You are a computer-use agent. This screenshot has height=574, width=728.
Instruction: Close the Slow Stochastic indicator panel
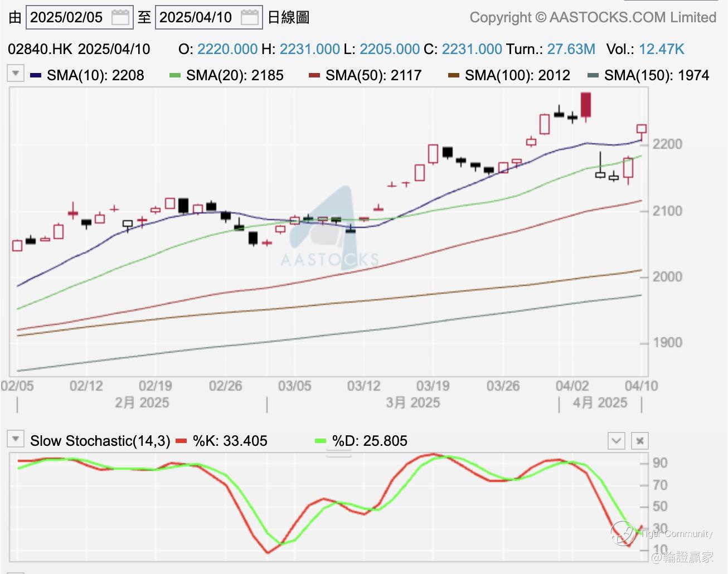point(640,441)
